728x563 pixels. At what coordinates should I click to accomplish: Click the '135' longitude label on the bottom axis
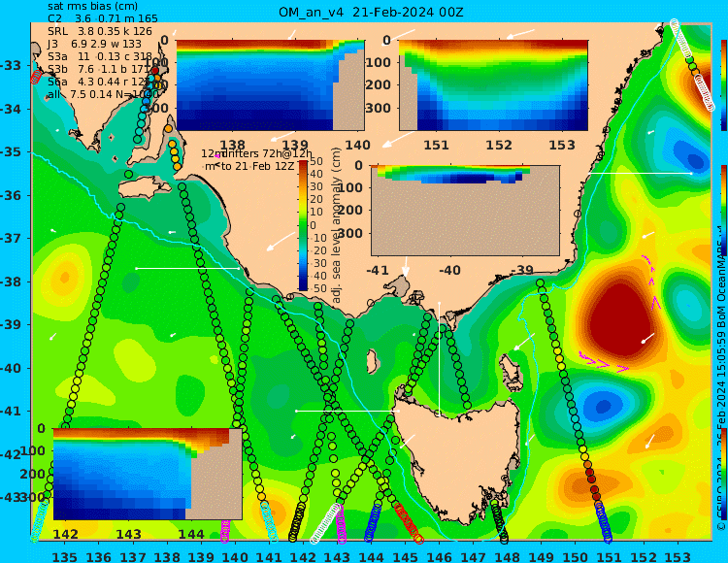click(x=64, y=556)
